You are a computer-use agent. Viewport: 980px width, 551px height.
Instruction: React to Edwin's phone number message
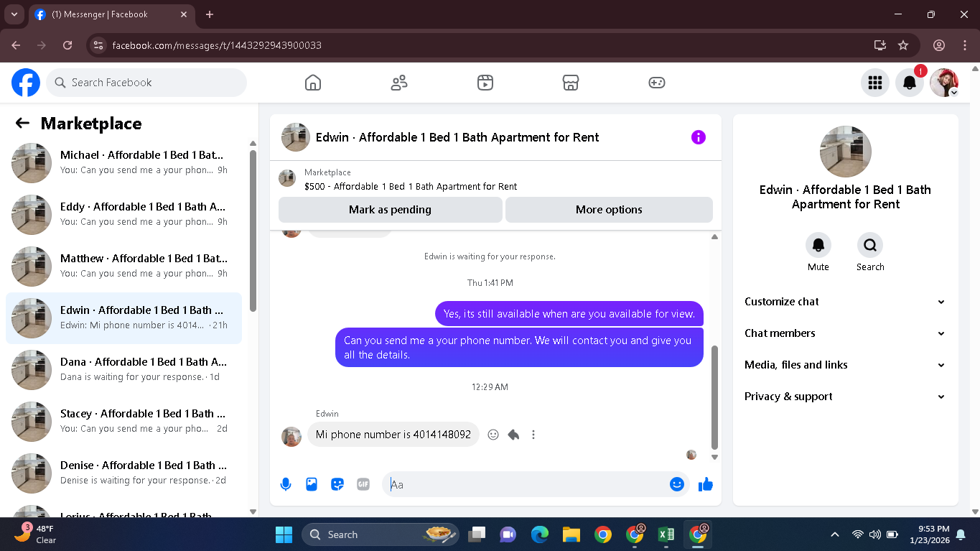coord(493,435)
